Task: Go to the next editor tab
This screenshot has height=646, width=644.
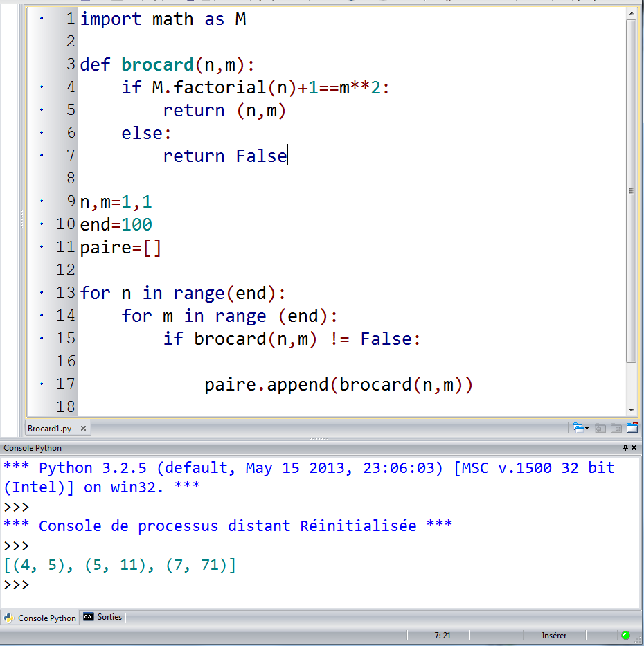Action: point(615,429)
